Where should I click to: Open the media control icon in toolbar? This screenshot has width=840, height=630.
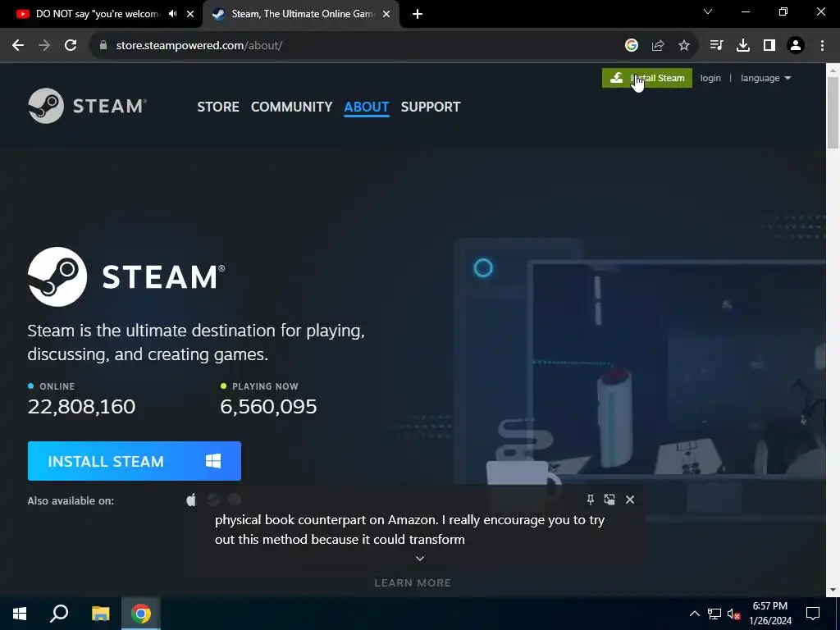tap(716, 46)
